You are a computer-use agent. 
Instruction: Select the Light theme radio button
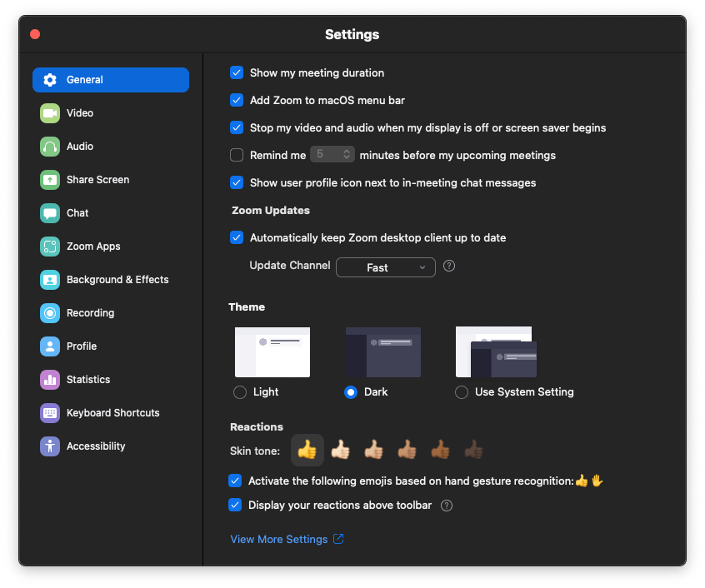click(240, 392)
